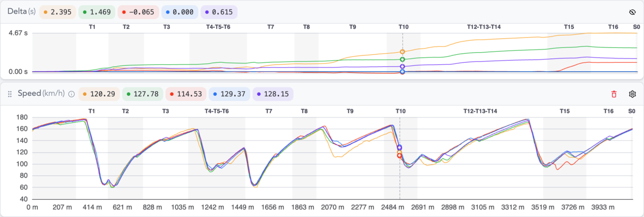This screenshot has height=217, width=644.
Task: Click green cursor marker on Delta chart
Action: [402, 60]
